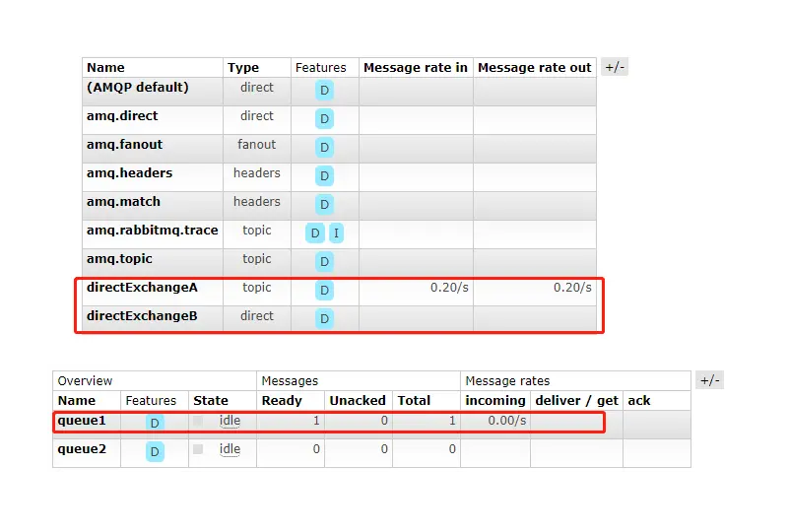Viewport: 789px width, 532px height.
Task: Sort queues by ack column header
Action: point(639,401)
